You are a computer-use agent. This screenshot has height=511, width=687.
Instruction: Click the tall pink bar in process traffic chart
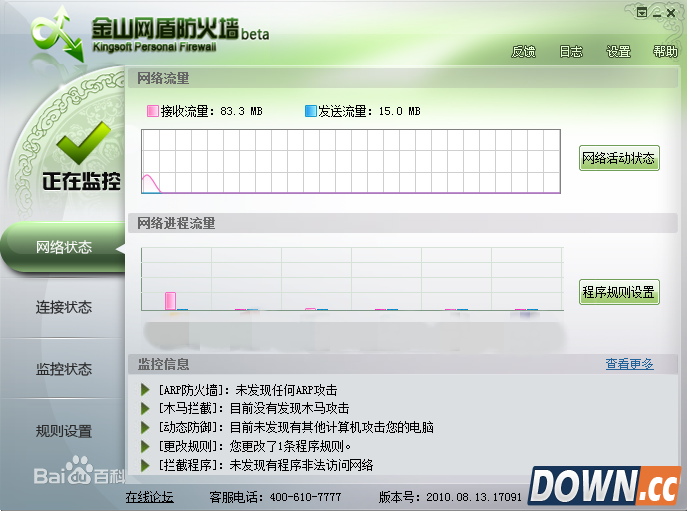(170, 301)
